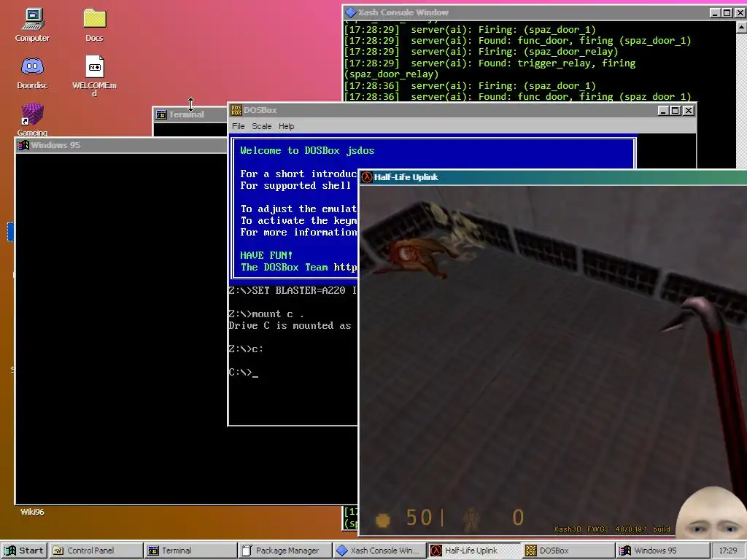The height and width of the screenshot is (560, 747).
Task: Switch to Package Manager taskbar button
Action: pos(285,551)
